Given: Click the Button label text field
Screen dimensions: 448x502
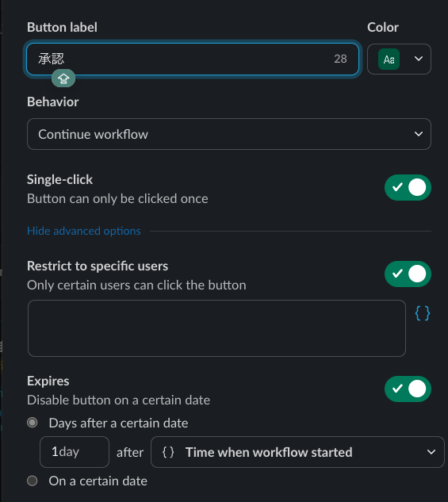Looking at the screenshot, I should tap(193, 59).
